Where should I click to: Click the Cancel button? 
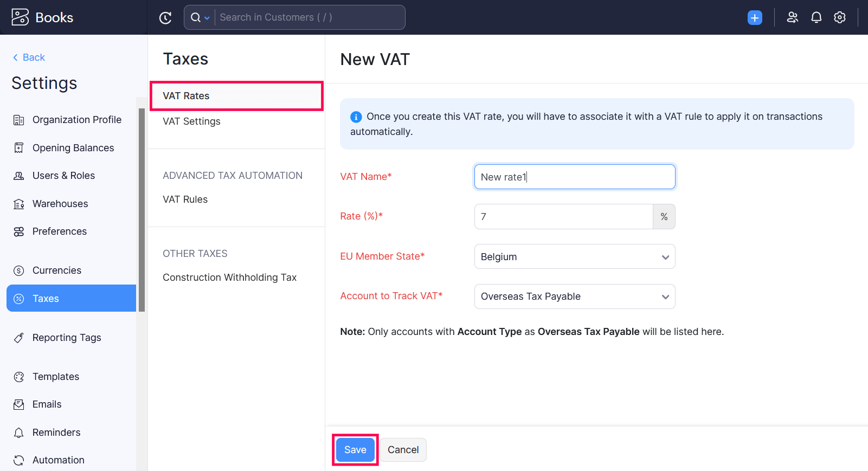403,450
